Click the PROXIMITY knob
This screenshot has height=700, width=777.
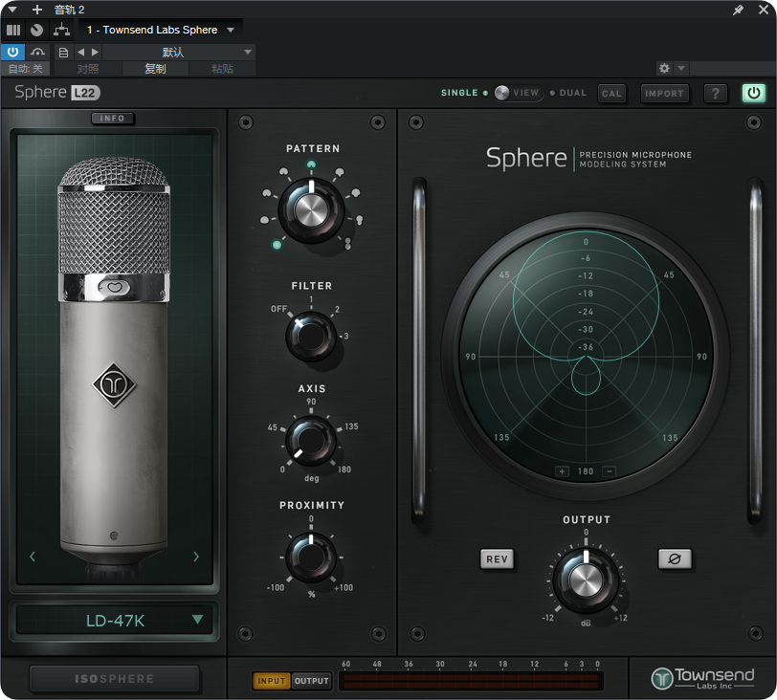click(x=311, y=558)
